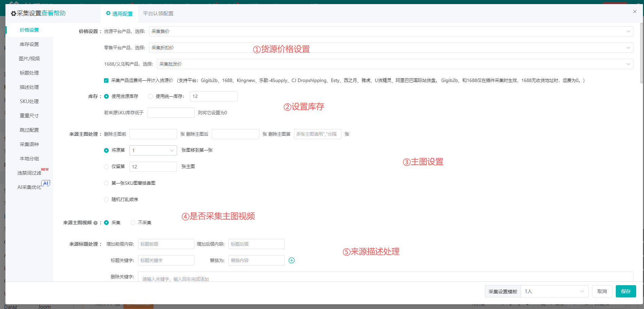Viewport: 644px width, 309px height.
Task: Open the 1688/义乌购产品 采集批发价 dropdown
Action: tap(395, 64)
